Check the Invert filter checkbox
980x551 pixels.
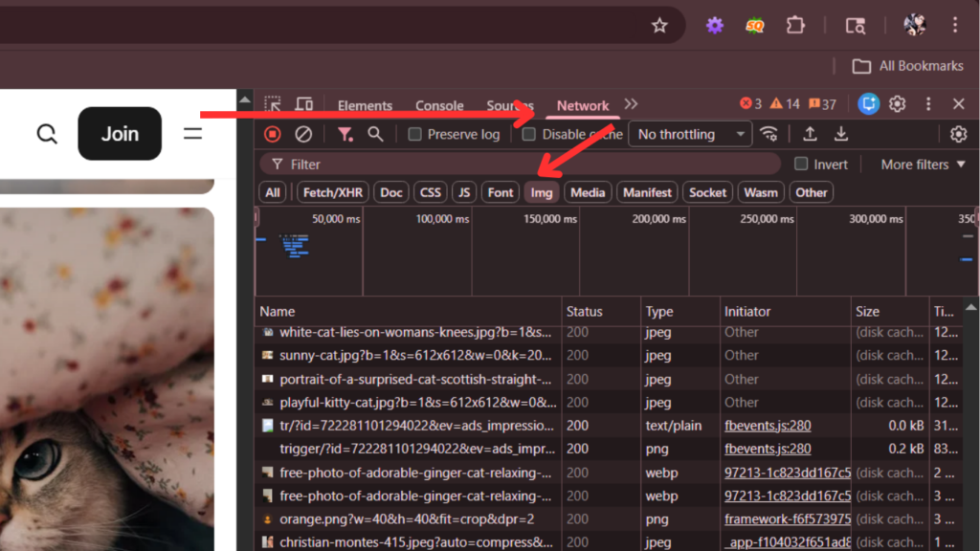tap(801, 164)
